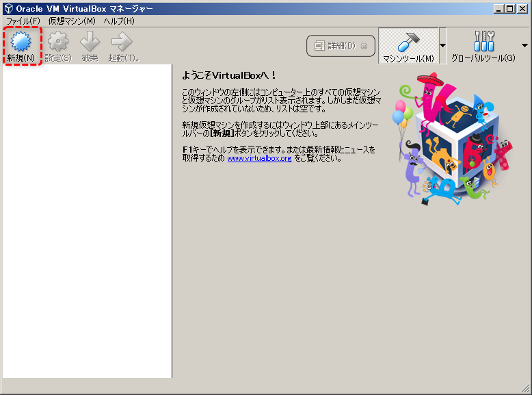Click the 起動(T) start arrow icon
Screen dimensions: 532x395
(122, 42)
